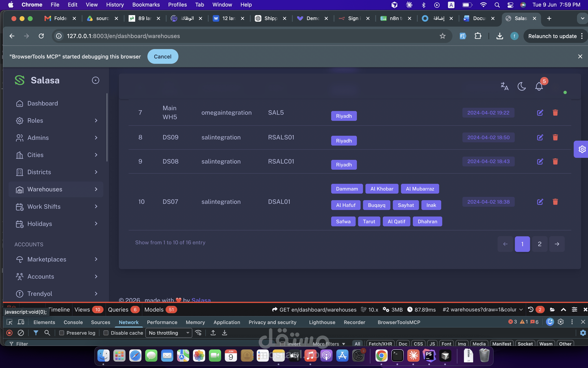The width and height of the screenshot is (588, 368).
Task: Toggle dark mode moon icon
Action: [522, 86]
